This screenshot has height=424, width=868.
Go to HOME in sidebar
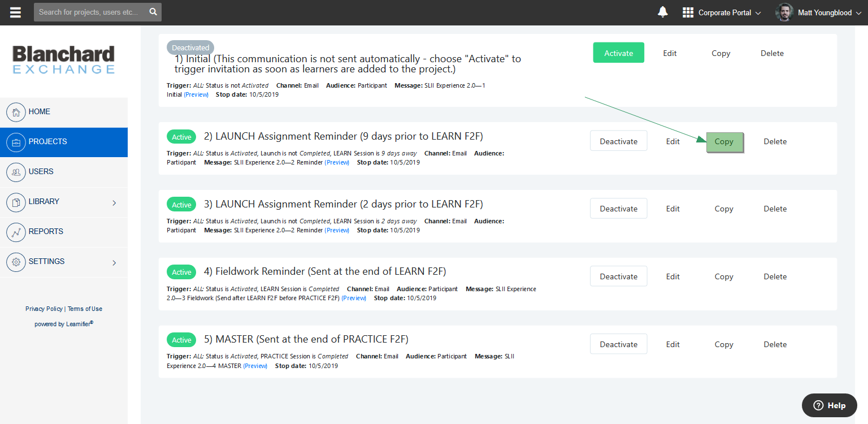pyautogui.click(x=64, y=112)
